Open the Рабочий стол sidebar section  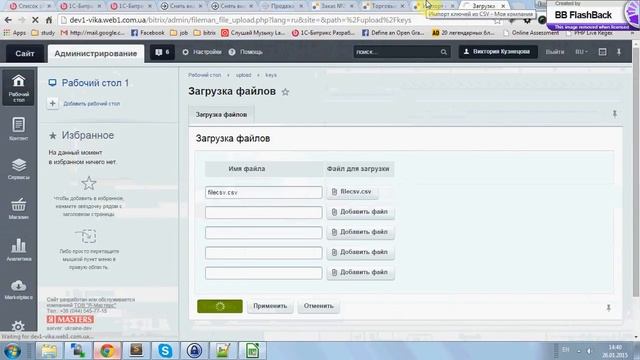coord(18,87)
